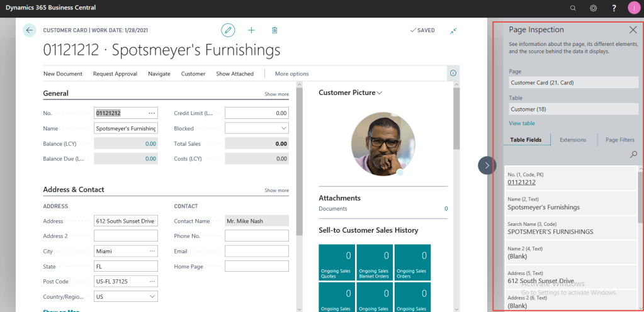Click the back arrow button
Image resolution: width=644 pixels, height=312 pixels.
tap(29, 30)
